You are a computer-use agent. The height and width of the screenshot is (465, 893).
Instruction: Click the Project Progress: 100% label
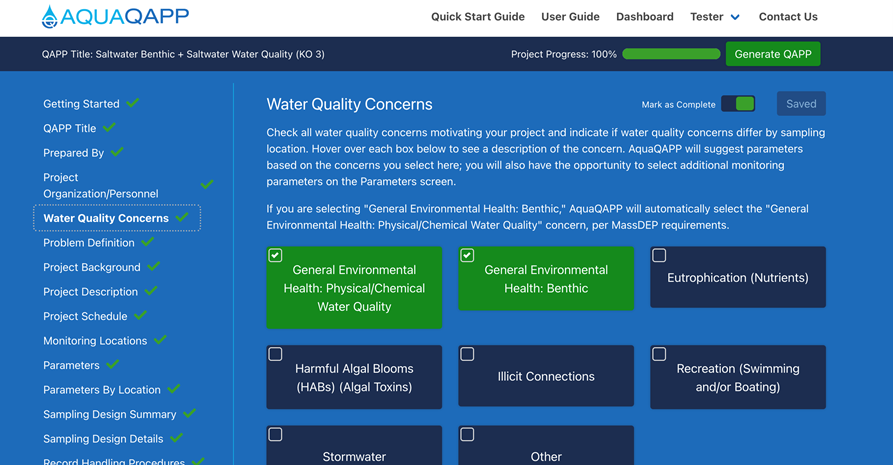tap(564, 54)
